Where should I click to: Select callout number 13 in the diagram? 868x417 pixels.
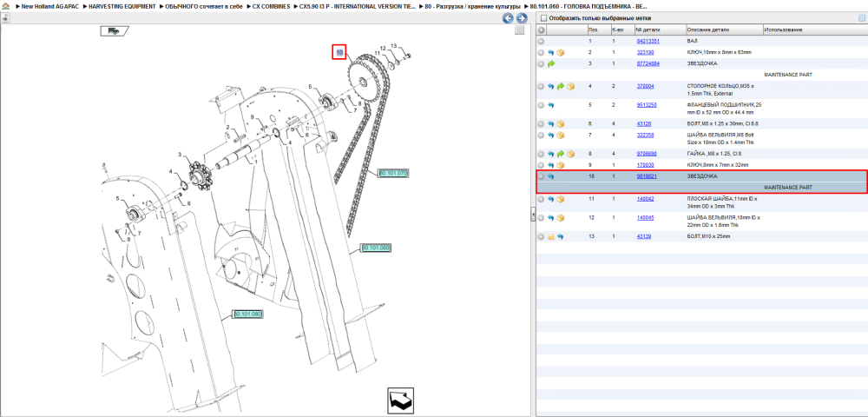(394, 45)
